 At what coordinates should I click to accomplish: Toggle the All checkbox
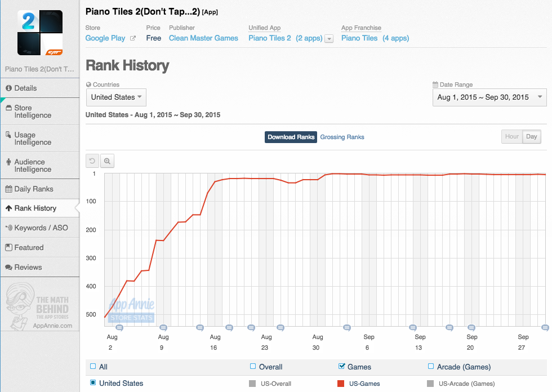[93, 366]
